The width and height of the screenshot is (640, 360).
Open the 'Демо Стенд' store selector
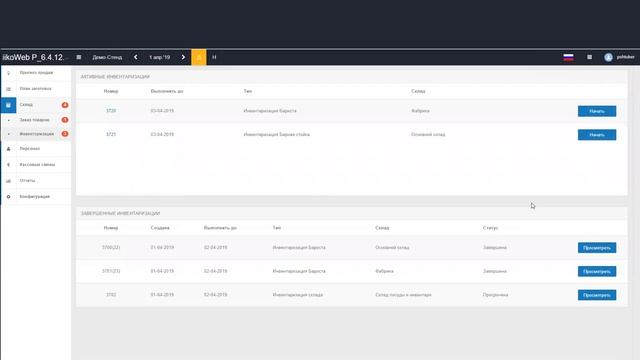click(x=107, y=57)
